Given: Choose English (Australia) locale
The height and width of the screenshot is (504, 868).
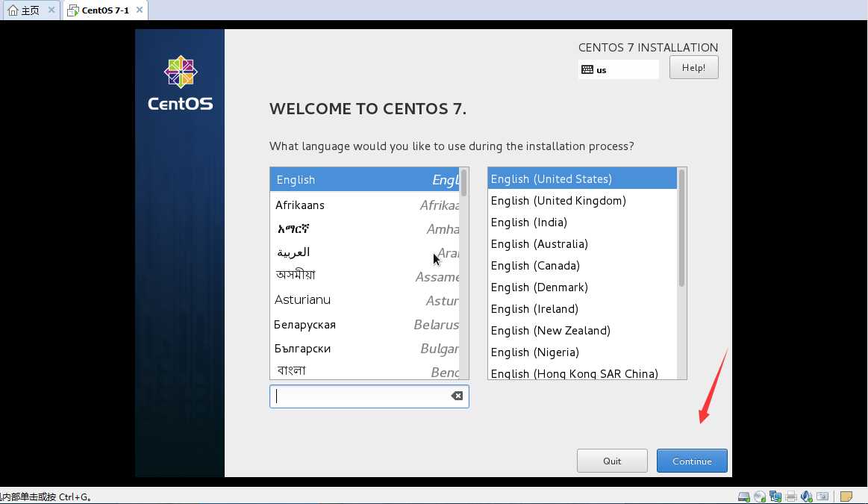Looking at the screenshot, I should coord(582,243).
